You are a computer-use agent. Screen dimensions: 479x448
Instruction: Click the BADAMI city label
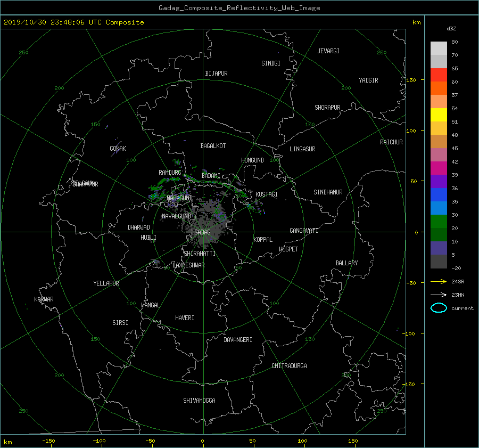pyautogui.click(x=211, y=176)
